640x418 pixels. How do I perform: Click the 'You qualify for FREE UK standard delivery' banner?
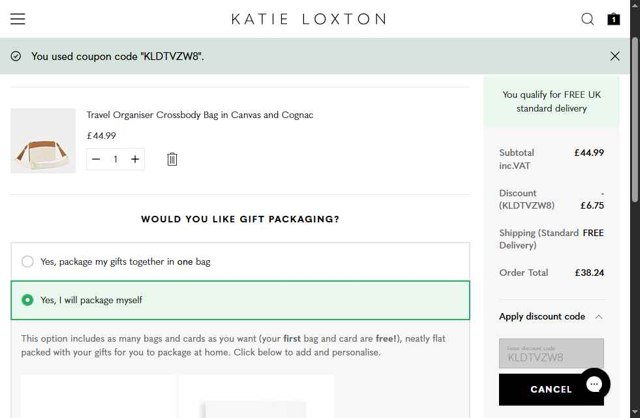551,101
